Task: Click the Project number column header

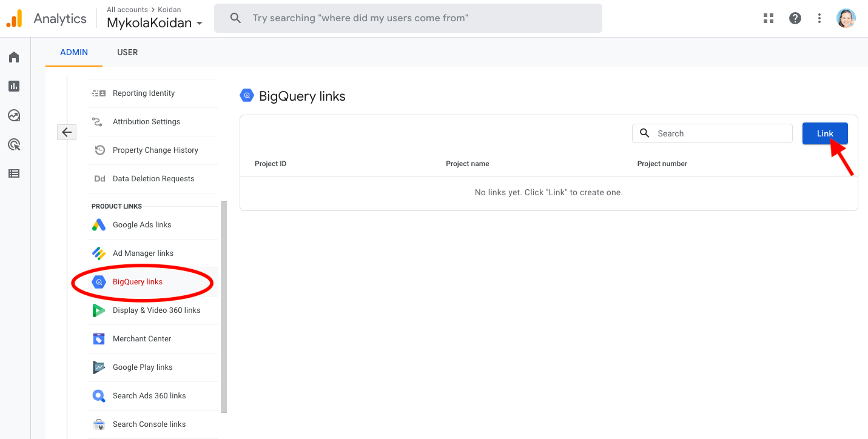Action: [662, 164]
